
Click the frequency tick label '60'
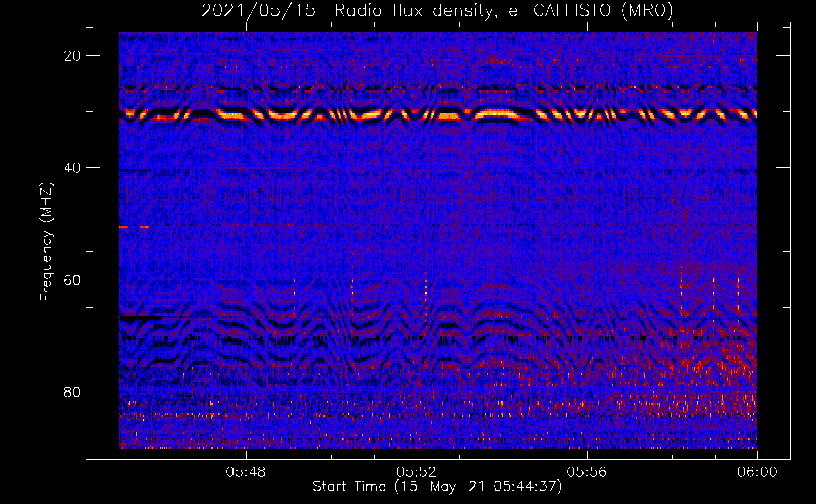point(73,280)
